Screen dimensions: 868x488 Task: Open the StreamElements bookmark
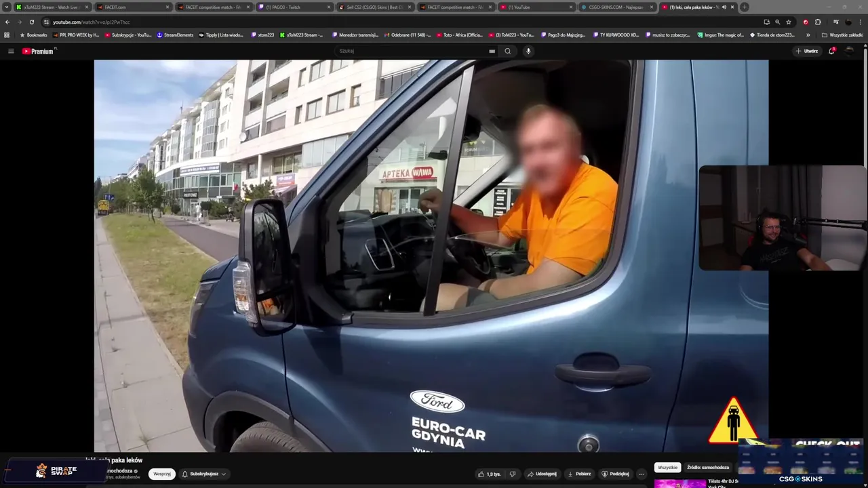click(175, 35)
